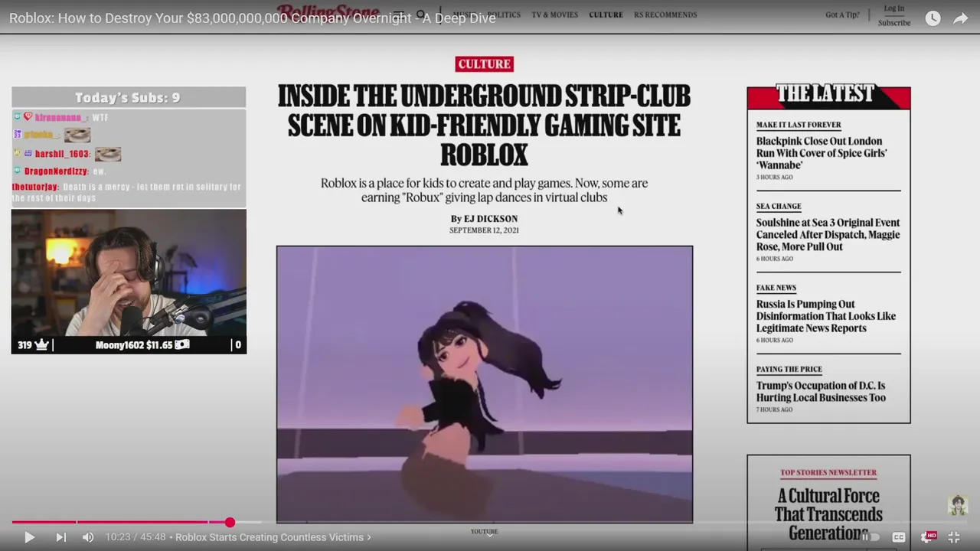Click the '7 hours ago' timestamp
980x551 pixels.
click(775, 410)
